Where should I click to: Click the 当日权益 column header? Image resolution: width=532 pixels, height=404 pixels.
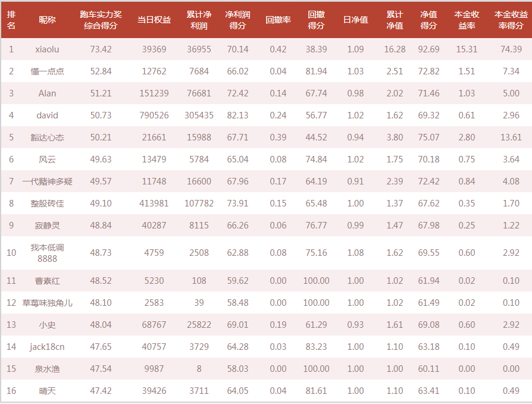[x=154, y=20]
